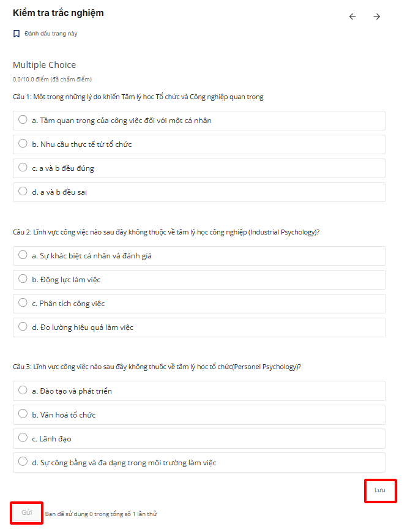The height and width of the screenshot is (532, 402).
Task: Select "Lãnh đạo" for Câu 3
Action: (x=23, y=438)
